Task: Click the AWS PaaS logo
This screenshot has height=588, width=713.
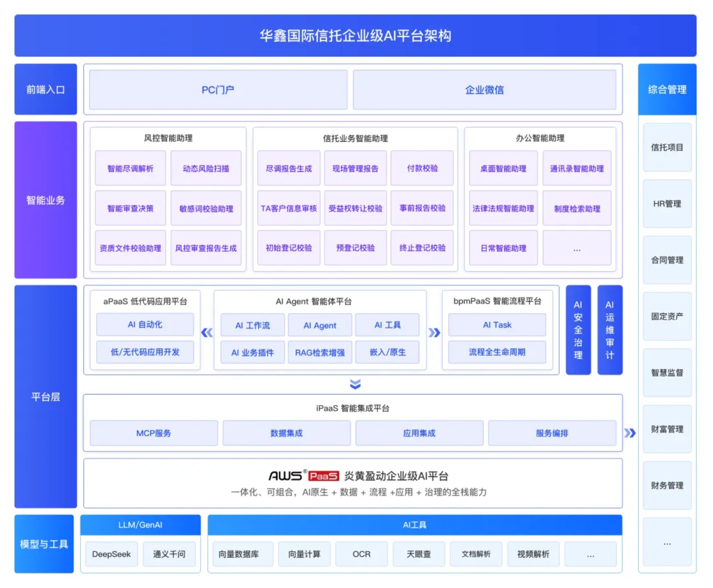Action: coord(304,476)
